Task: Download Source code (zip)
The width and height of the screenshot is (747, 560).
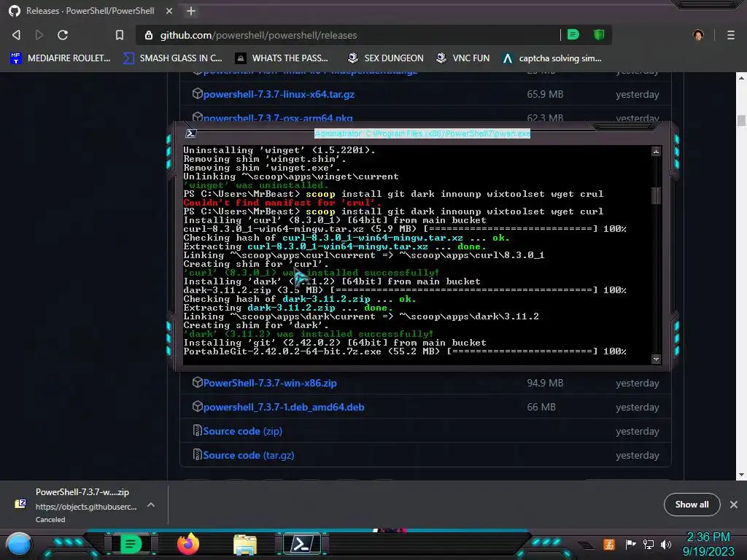Action: click(243, 431)
